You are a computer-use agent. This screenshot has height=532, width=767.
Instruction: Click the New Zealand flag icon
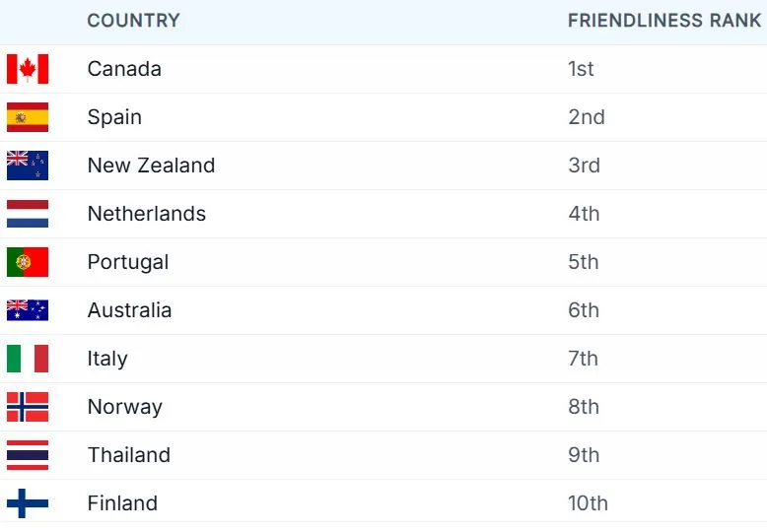(28, 166)
